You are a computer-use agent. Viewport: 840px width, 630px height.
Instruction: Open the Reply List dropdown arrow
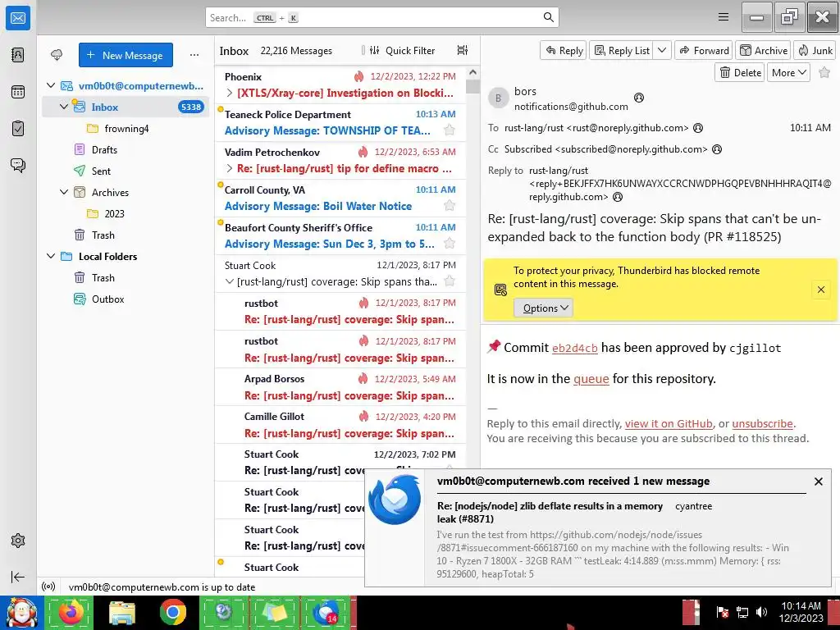pos(662,50)
